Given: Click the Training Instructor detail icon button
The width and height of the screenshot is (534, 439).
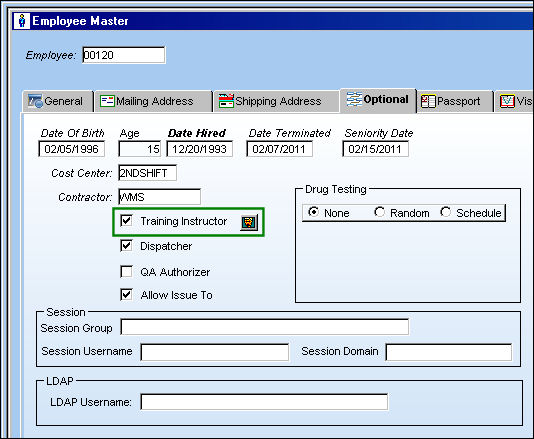Looking at the screenshot, I should coord(249,222).
